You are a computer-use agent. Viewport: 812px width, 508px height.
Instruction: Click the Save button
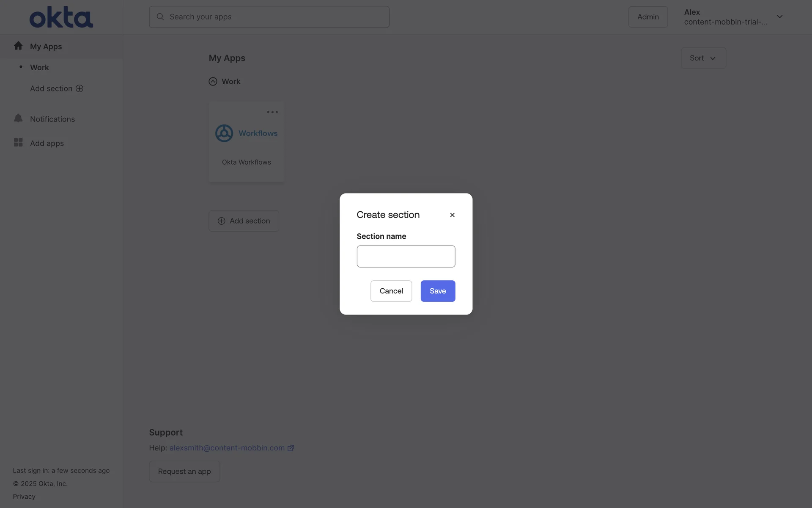click(x=438, y=291)
